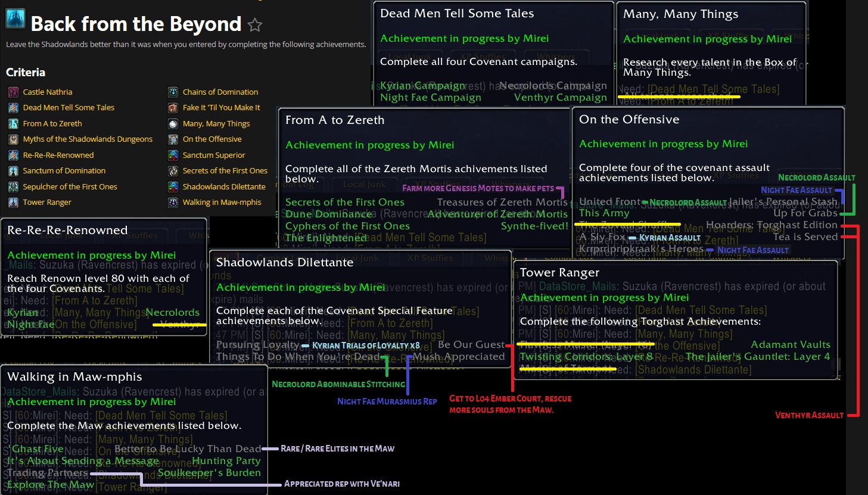
Task: Open the Castle Nathria criteria link
Action: point(48,92)
